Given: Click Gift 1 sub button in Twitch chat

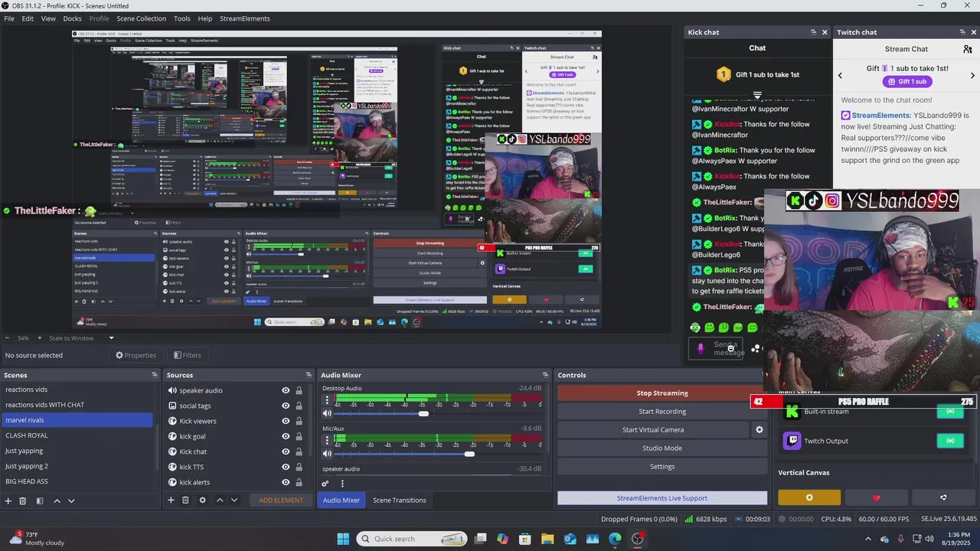Looking at the screenshot, I should (906, 82).
